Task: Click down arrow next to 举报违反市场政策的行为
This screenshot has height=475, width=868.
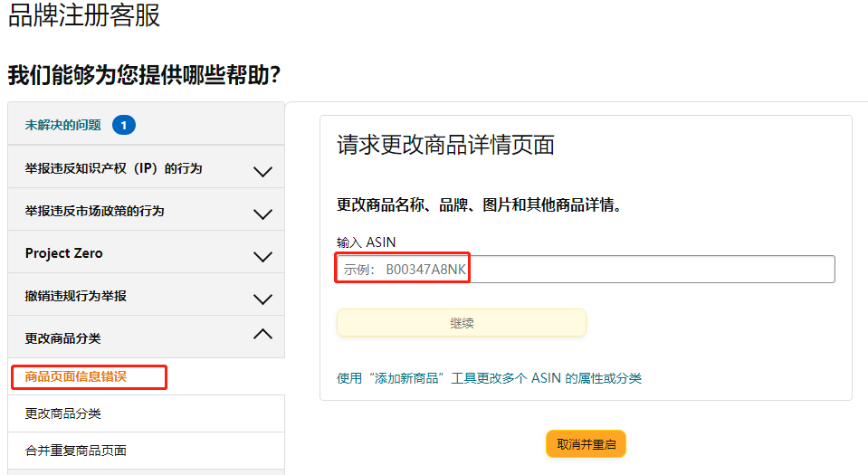Action: [x=262, y=214]
